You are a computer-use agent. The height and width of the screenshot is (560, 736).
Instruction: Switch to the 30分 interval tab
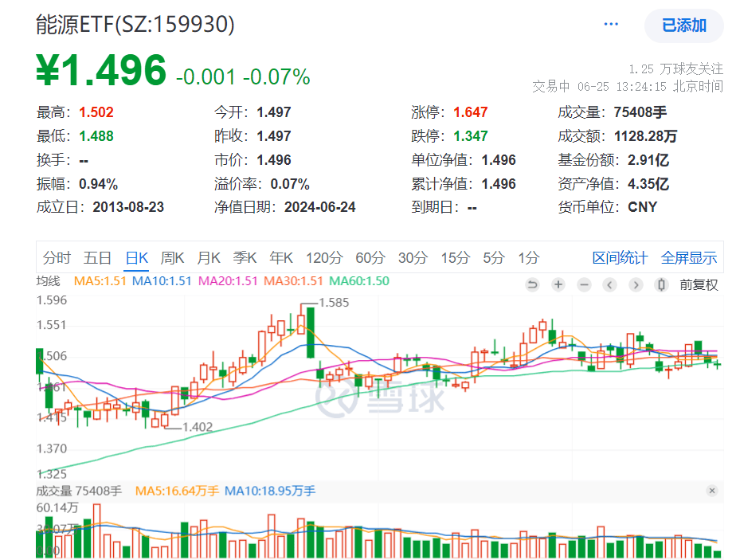pos(413,258)
